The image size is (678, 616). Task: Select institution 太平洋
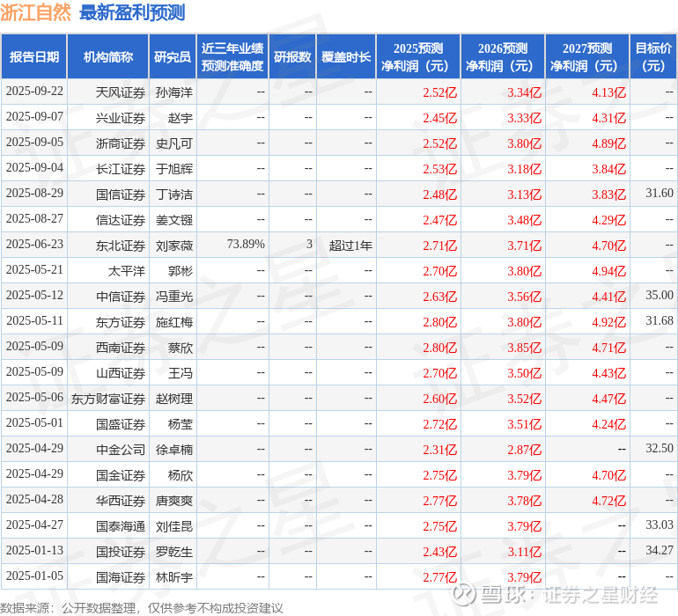(126, 271)
